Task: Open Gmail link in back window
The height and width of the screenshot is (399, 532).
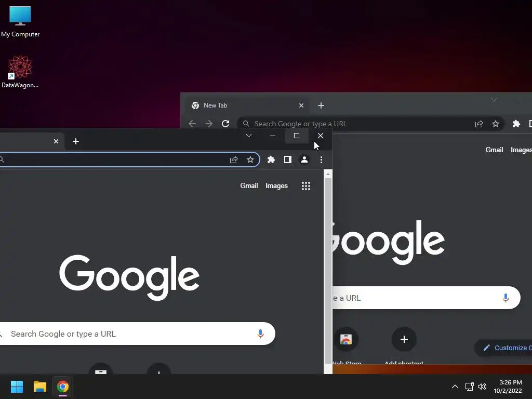Action: (x=495, y=150)
